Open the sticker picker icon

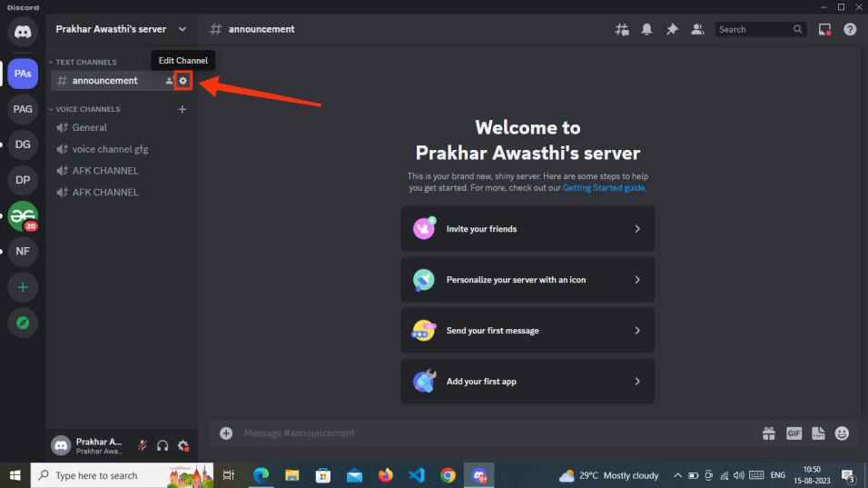pos(818,433)
